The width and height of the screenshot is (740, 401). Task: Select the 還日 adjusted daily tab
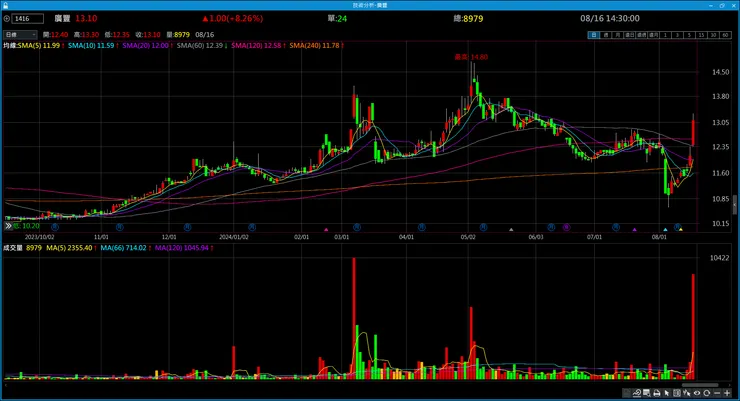coord(629,35)
